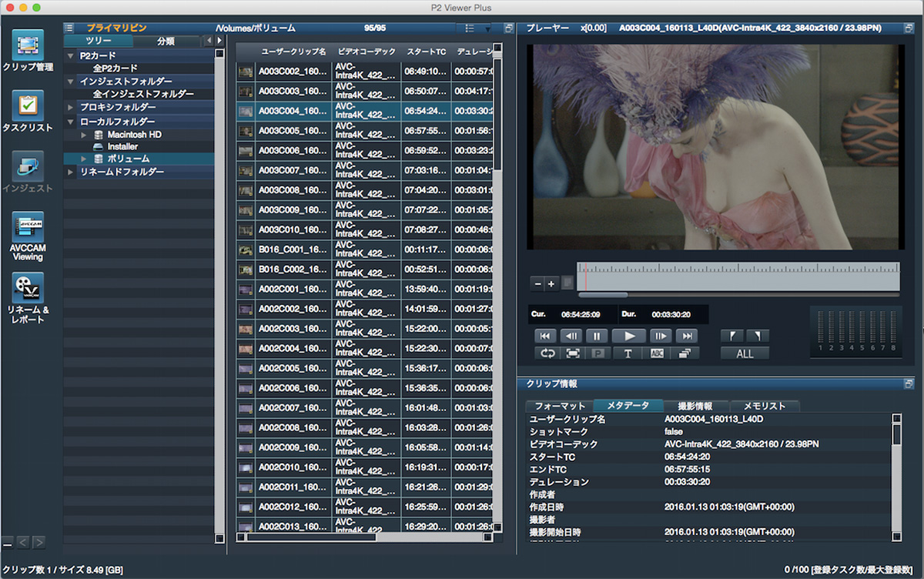Open the 撮影情報 tab in clip info
Image resolution: width=924 pixels, height=579 pixels.
coord(694,406)
